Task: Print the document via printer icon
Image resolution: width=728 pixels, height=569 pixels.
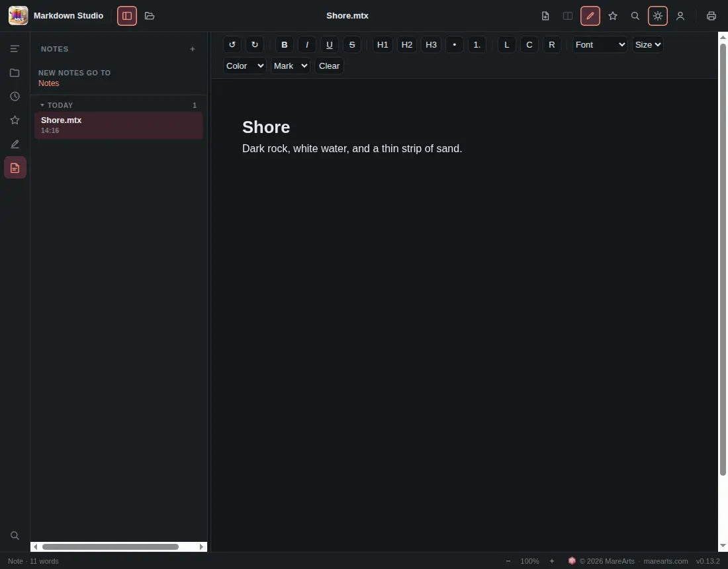Action: click(x=711, y=16)
